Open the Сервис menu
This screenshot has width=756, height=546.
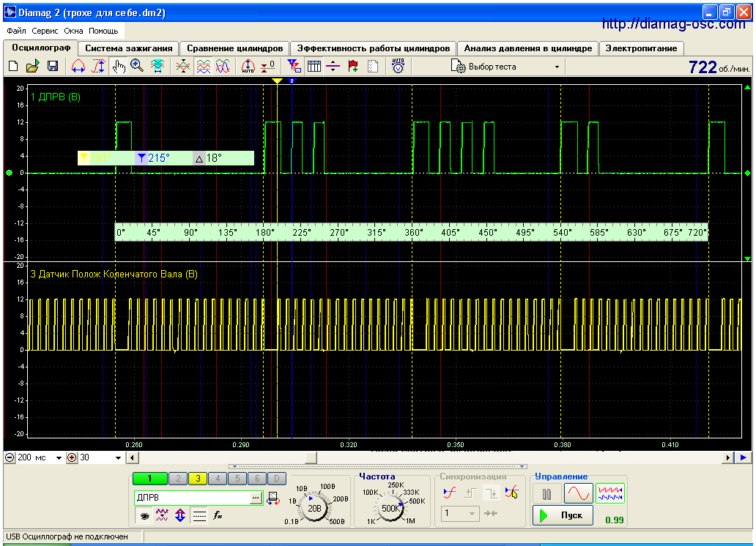(45, 31)
